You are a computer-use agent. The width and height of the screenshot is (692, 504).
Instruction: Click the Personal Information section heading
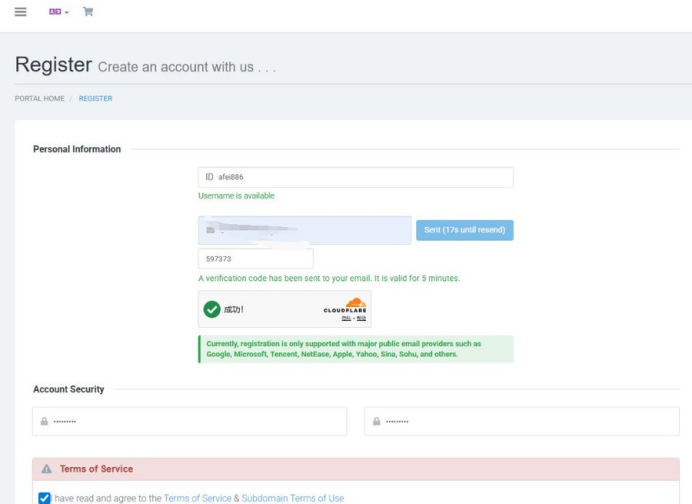[77, 149]
